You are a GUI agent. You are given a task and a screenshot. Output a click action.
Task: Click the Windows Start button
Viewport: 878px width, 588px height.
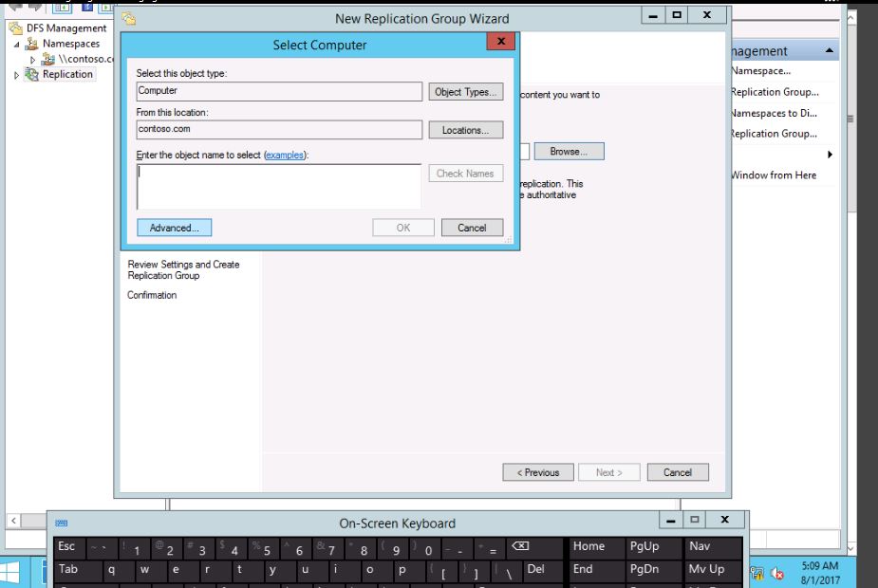13,572
